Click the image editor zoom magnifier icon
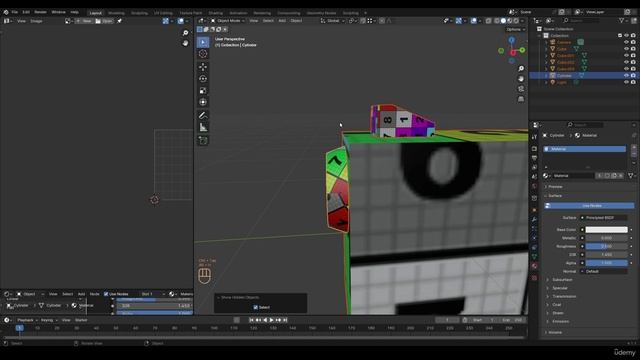 (x=185, y=33)
